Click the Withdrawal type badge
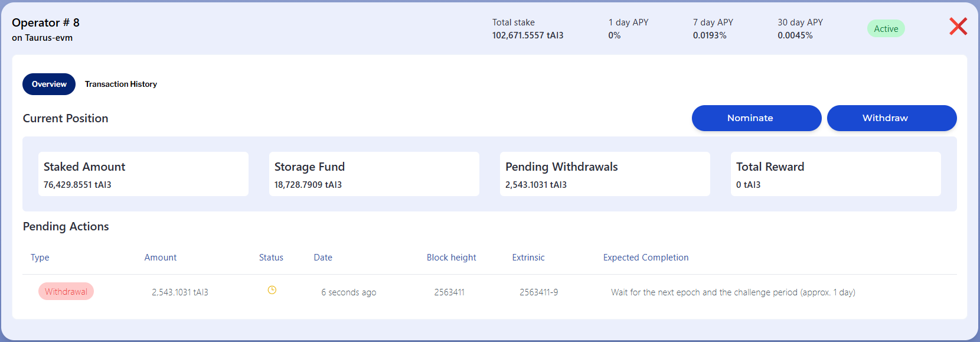The height and width of the screenshot is (342, 980). [66, 292]
